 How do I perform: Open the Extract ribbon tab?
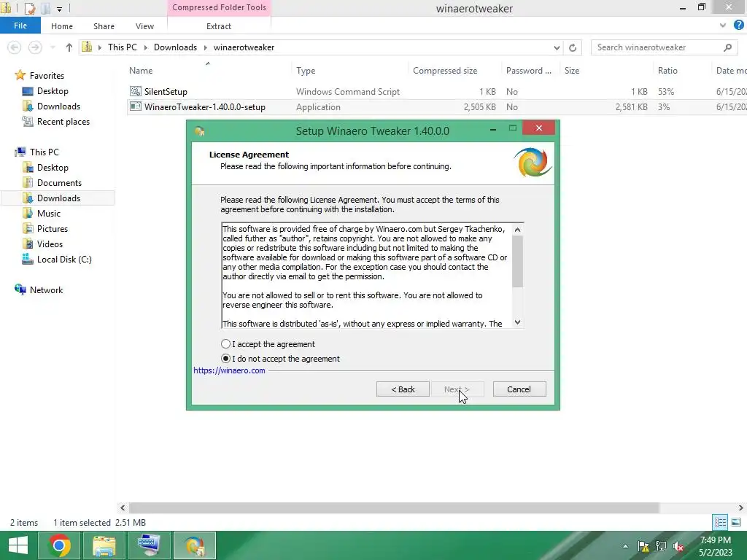[219, 26]
